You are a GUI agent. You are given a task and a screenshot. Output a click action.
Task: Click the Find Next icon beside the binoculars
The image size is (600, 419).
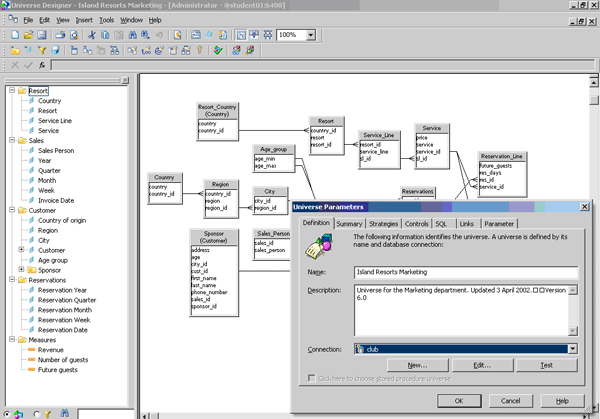(145, 35)
